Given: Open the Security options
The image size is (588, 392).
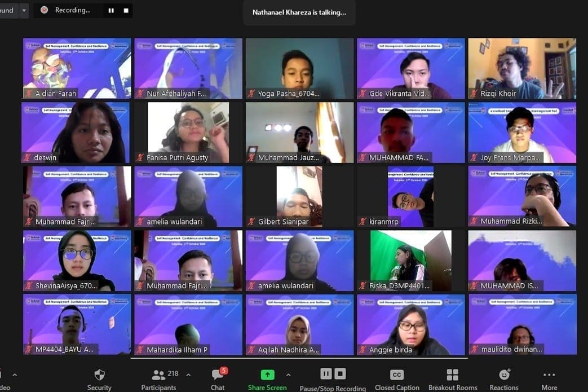Looking at the screenshot, I should click(x=99, y=378).
